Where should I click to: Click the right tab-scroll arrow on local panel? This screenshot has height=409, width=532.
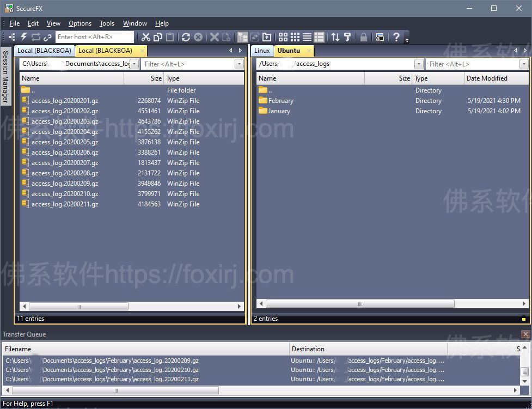pos(240,50)
